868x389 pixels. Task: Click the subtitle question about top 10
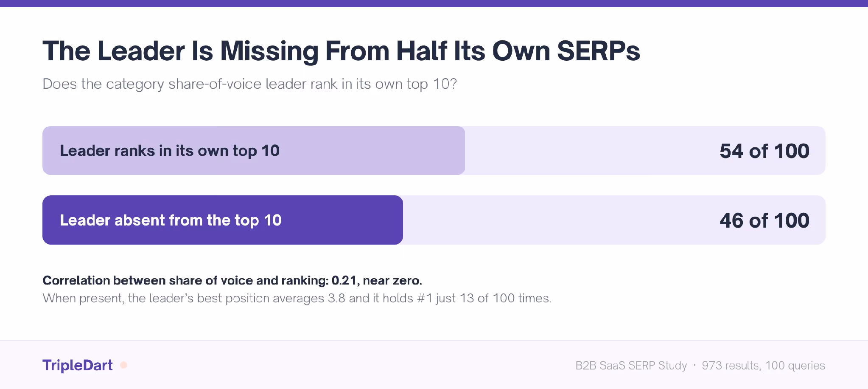249,84
